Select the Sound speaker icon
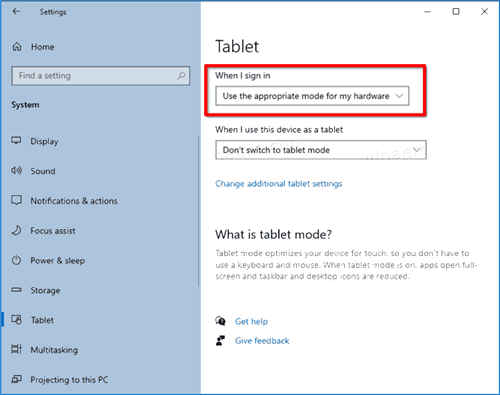The width and height of the screenshot is (500, 395). pyautogui.click(x=16, y=171)
